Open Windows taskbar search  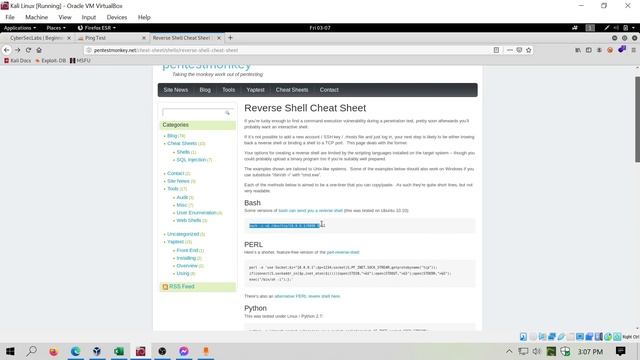click(x=32, y=351)
